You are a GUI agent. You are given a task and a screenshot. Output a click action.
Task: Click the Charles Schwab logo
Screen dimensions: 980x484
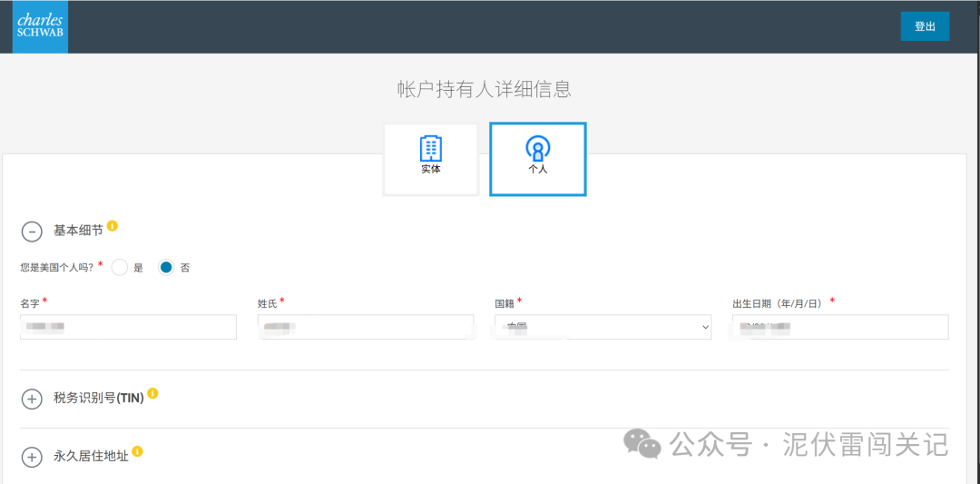40,27
